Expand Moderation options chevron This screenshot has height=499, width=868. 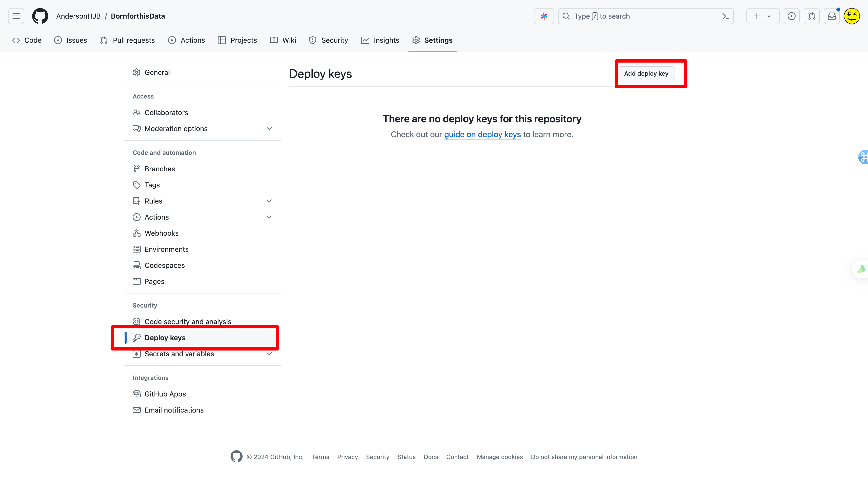pyautogui.click(x=269, y=129)
